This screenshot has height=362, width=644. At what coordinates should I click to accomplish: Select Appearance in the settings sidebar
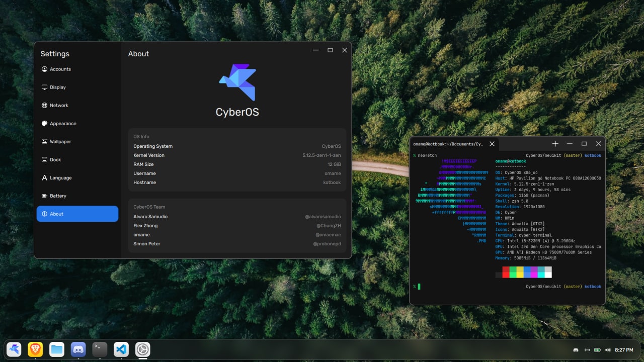coord(77,123)
